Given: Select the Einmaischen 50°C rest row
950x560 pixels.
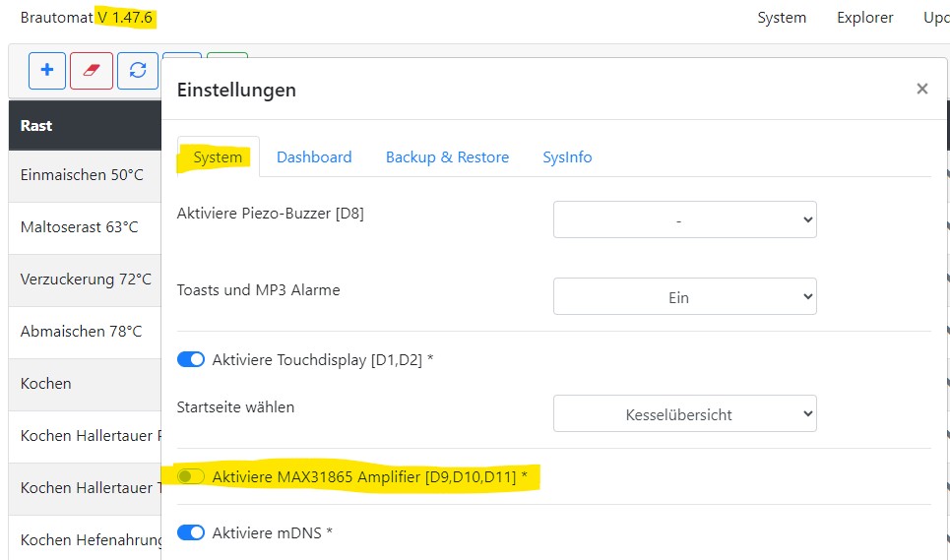Looking at the screenshot, I should point(82,175).
